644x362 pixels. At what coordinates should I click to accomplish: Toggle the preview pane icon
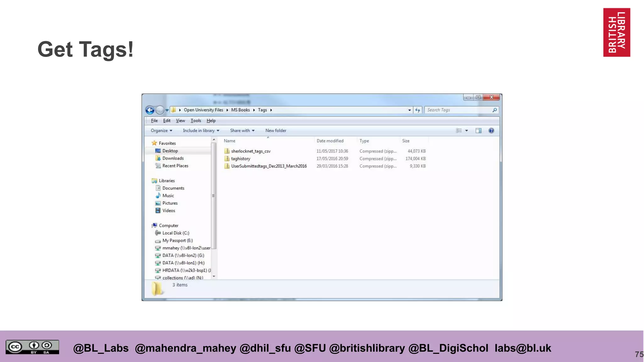pyautogui.click(x=478, y=131)
